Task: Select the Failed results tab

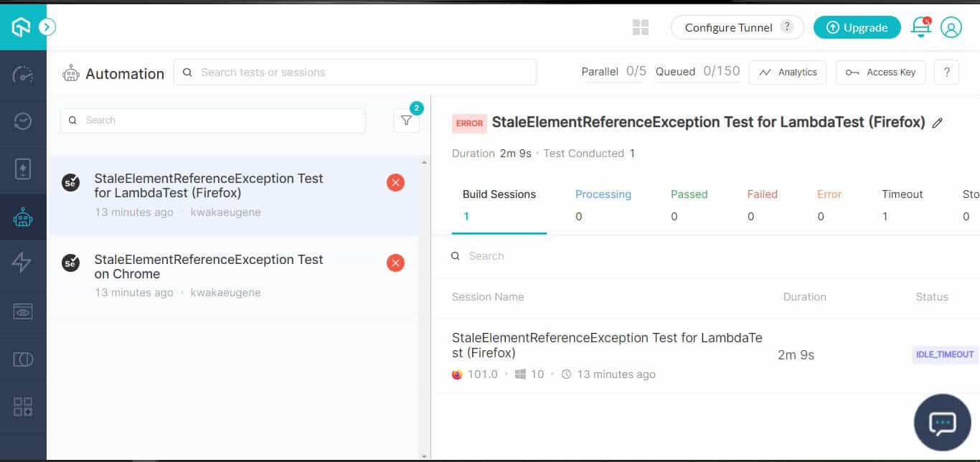Action: click(x=762, y=194)
